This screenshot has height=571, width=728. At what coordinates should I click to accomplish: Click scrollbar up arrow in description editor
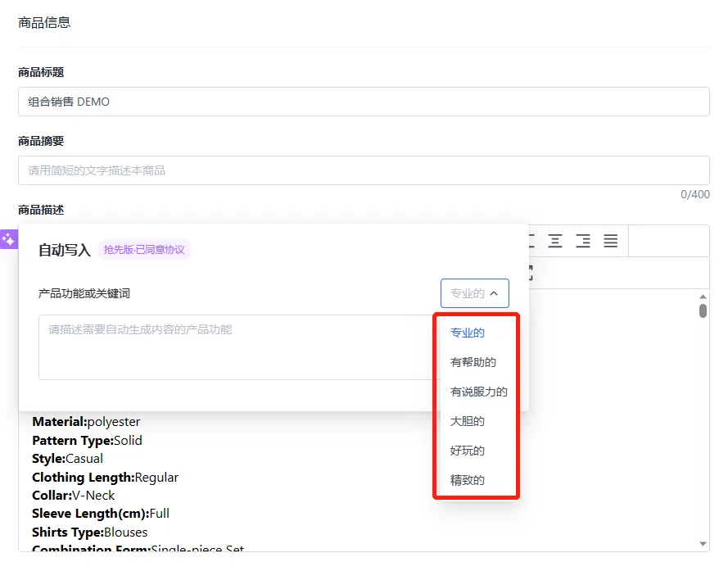(x=703, y=297)
